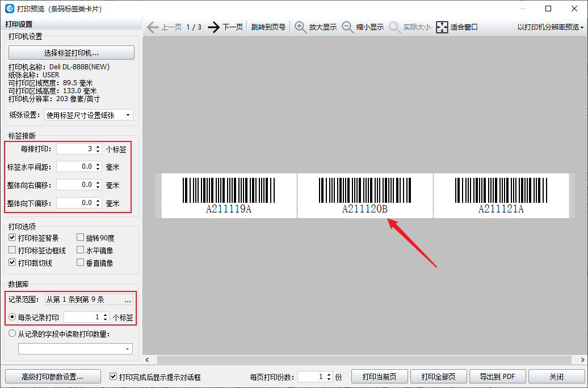Click the 打印机分辨率 203 像素/英寸 text

tap(54, 99)
